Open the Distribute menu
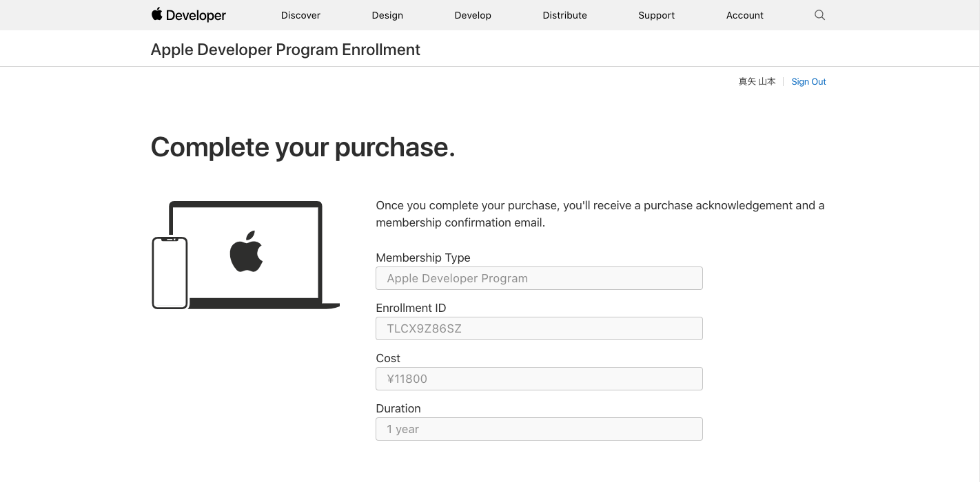The image size is (980, 482). (x=564, y=15)
